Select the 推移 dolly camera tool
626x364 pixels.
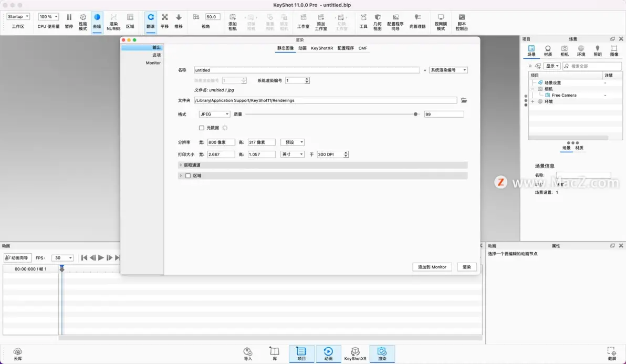pos(179,21)
